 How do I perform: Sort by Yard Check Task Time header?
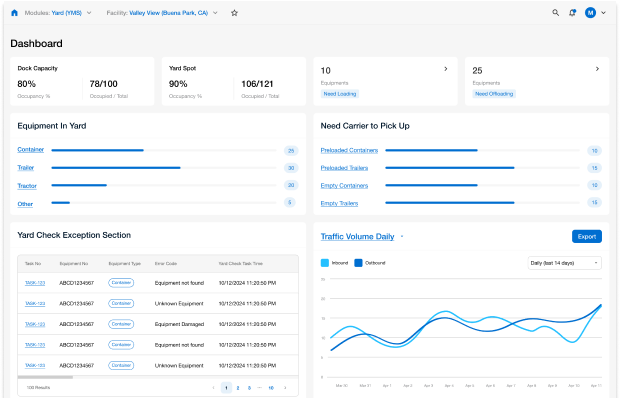click(240, 263)
